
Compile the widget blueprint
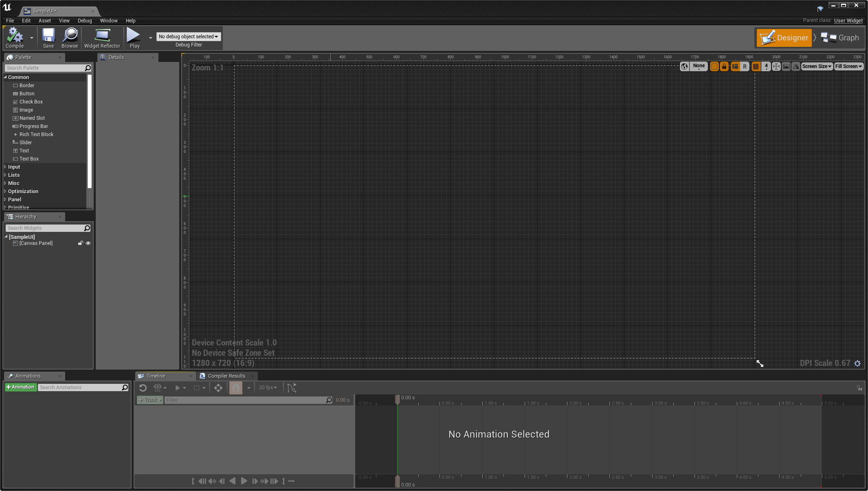pyautogui.click(x=15, y=37)
